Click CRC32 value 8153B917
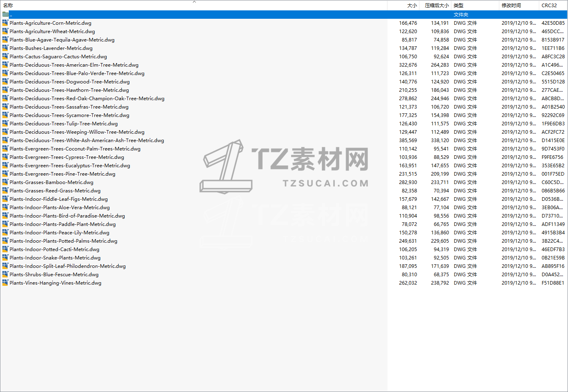This screenshot has width=568, height=392. [x=553, y=40]
